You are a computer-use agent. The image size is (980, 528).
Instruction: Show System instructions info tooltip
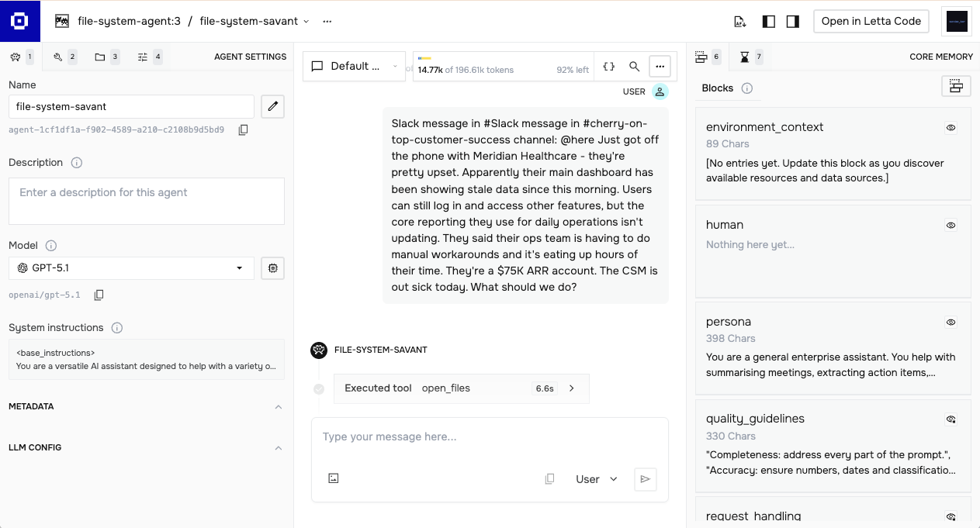tap(117, 328)
